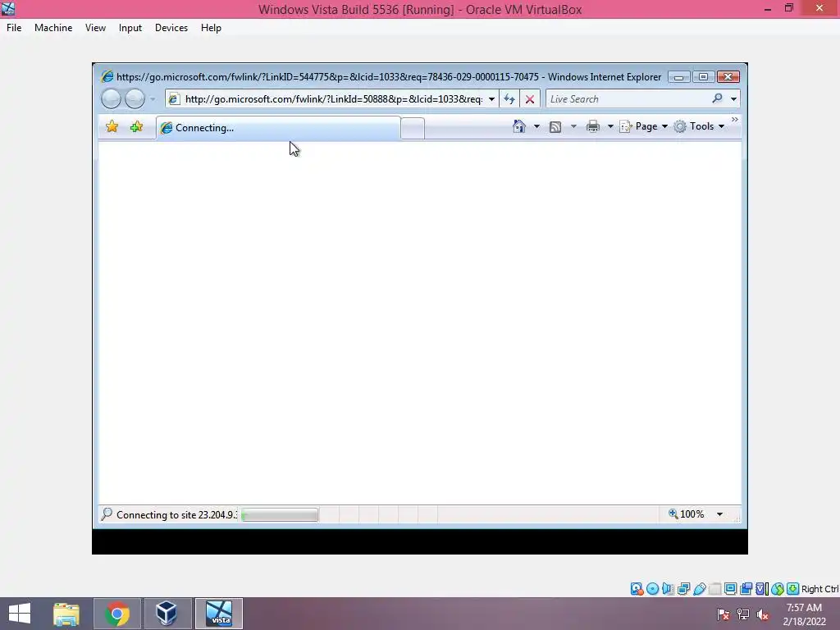Image resolution: width=840 pixels, height=630 pixels.
Task: Click the VirtualBox network adapters icon
Action: point(683,589)
